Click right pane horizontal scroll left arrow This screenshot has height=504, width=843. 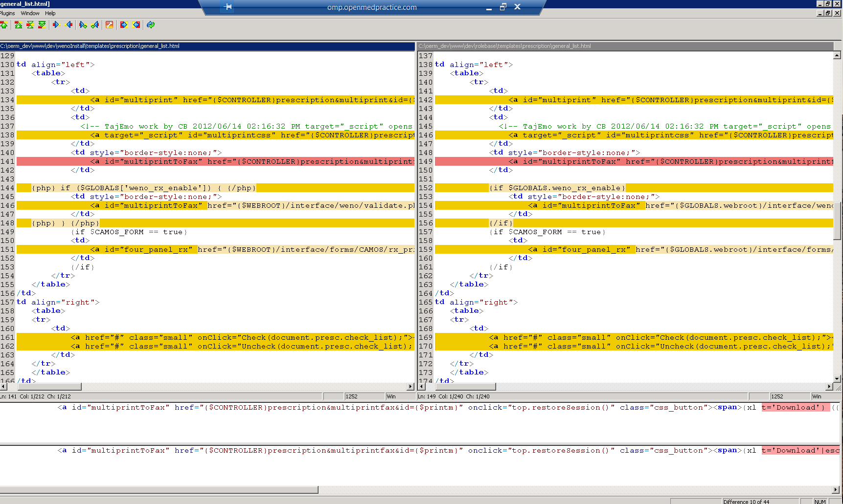(422, 387)
